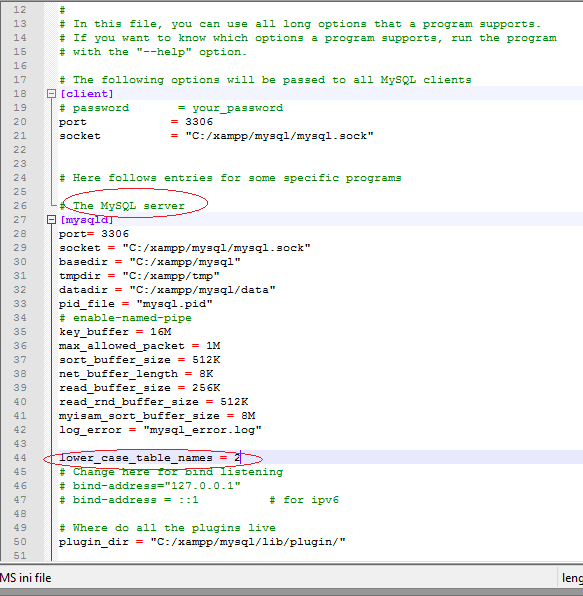Click the basedir "C:/xampp/mysql" line

[x=150, y=262]
